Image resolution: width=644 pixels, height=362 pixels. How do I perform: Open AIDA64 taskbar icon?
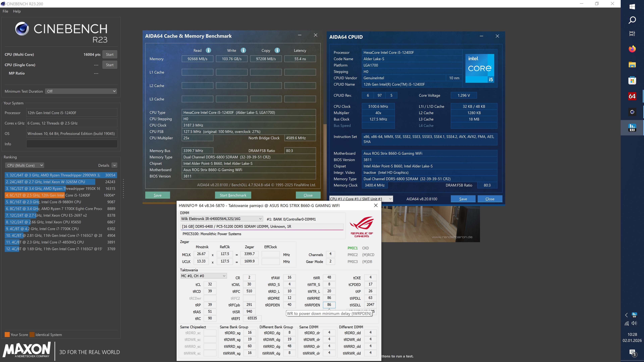[632, 96]
